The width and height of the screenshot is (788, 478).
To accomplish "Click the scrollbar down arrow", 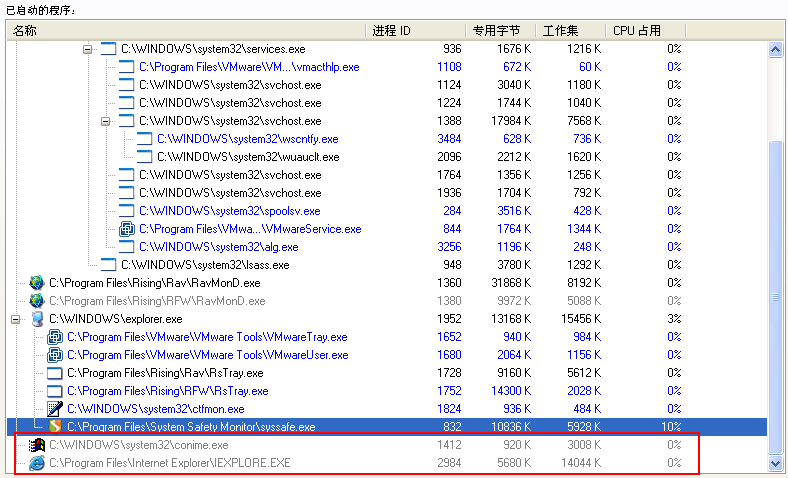I will click(775, 463).
